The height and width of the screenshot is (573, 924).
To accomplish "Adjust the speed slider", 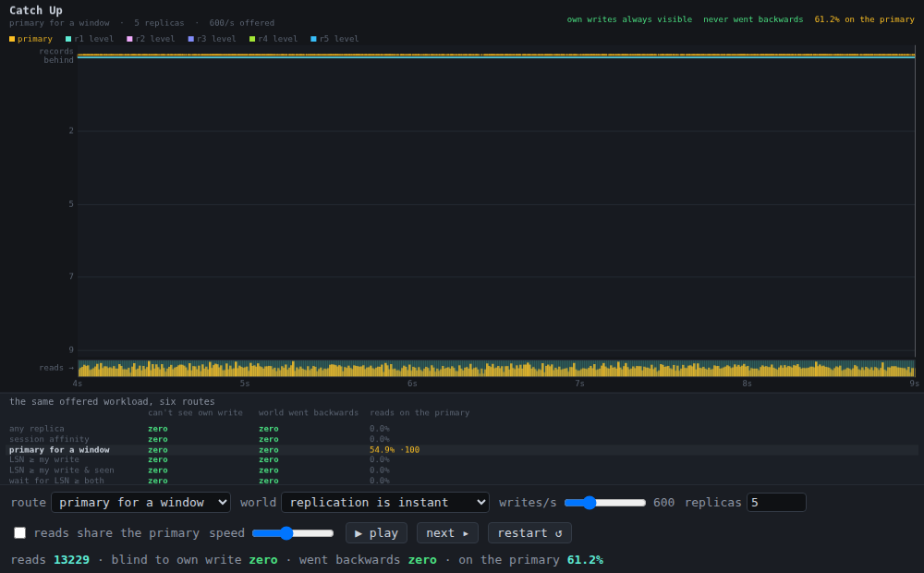I will coord(293,533).
